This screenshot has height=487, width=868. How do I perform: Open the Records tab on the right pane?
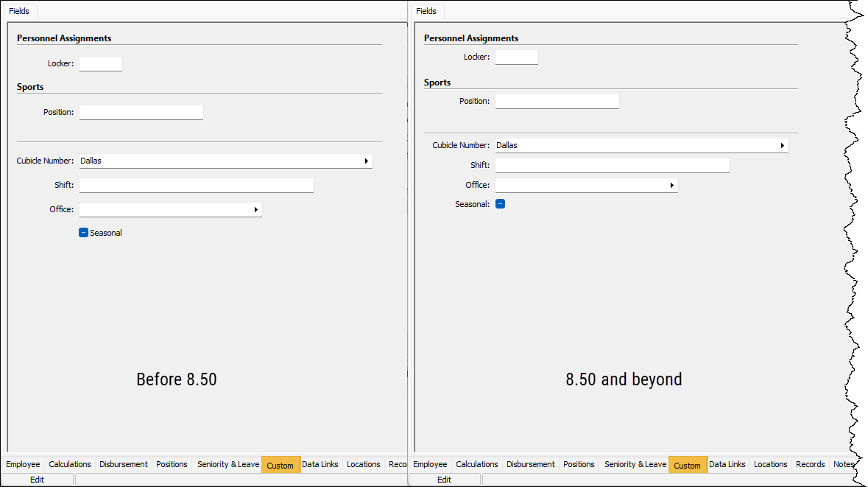(x=810, y=464)
